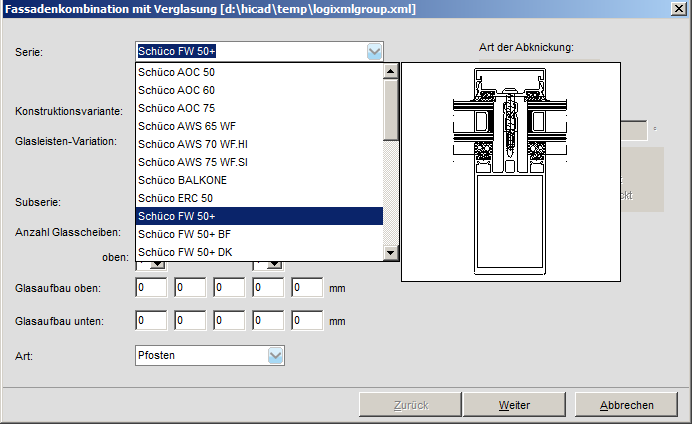Click fourth Glasaufbau oben value field

268,288
